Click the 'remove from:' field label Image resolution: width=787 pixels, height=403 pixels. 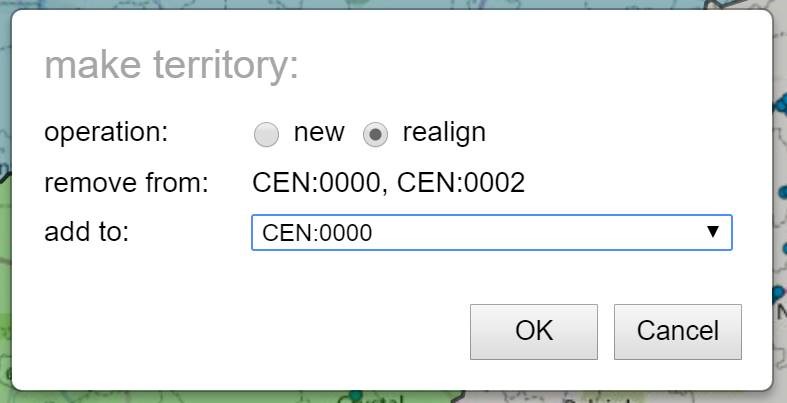[126, 183]
